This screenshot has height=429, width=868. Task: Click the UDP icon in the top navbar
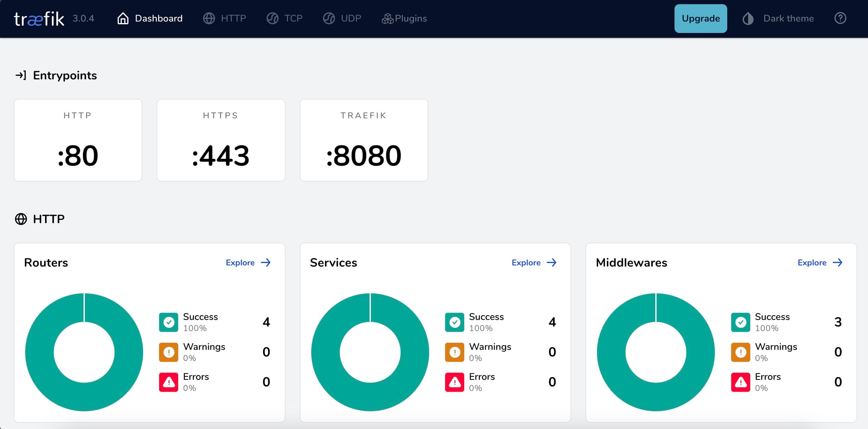(329, 18)
